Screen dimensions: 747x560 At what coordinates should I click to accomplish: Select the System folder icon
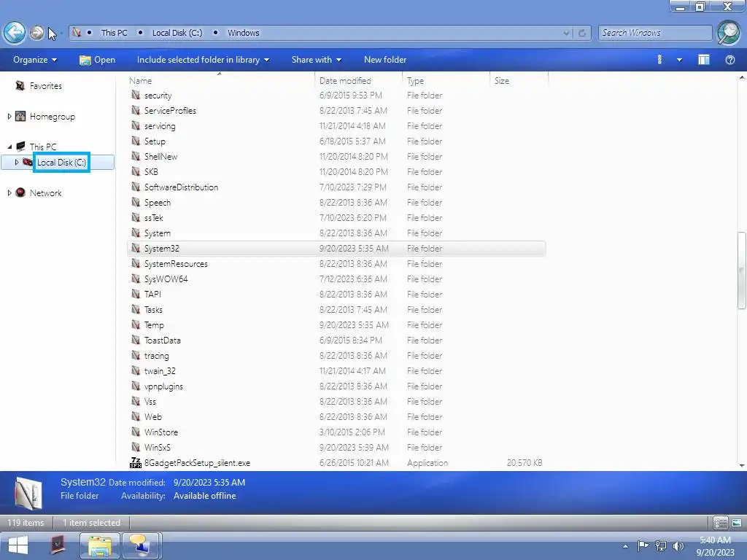(136, 233)
